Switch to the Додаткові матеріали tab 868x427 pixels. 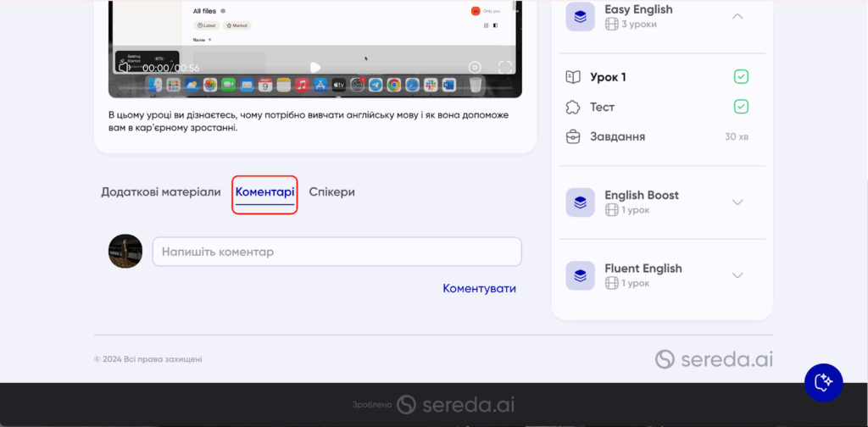[161, 191]
